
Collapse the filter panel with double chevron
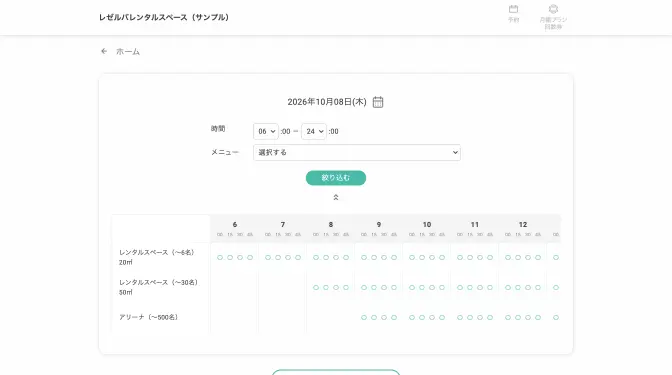[x=336, y=197]
